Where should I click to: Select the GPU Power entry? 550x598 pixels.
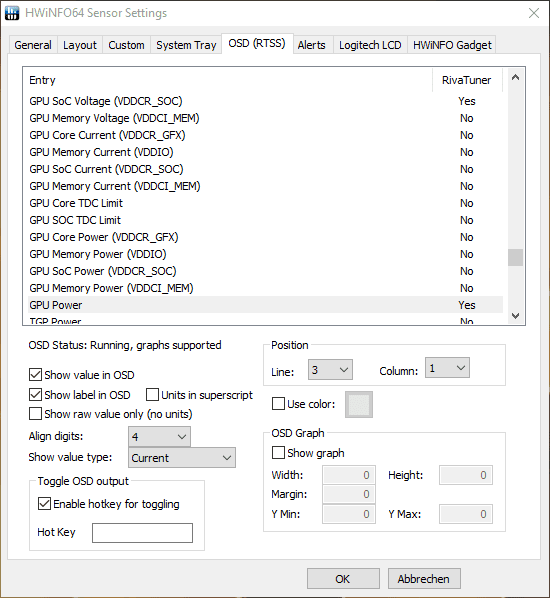pos(265,305)
